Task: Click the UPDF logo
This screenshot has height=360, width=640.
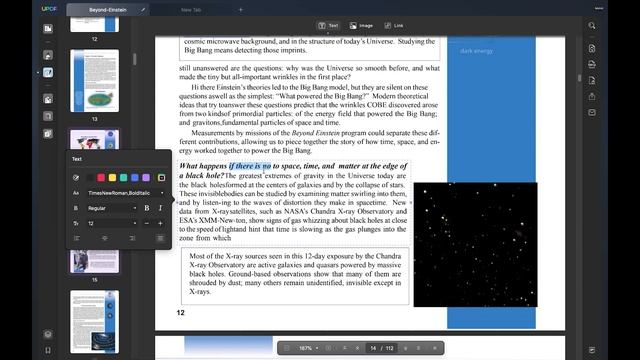Action: (x=49, y=9)
